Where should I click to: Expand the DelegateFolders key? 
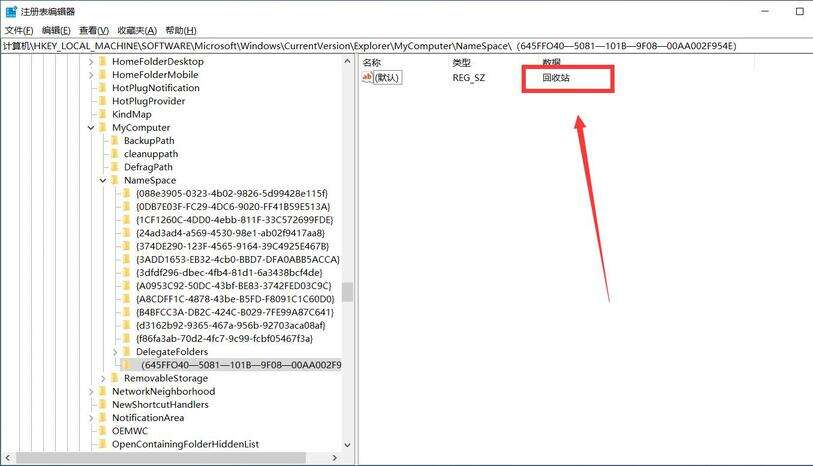[115, 352]
